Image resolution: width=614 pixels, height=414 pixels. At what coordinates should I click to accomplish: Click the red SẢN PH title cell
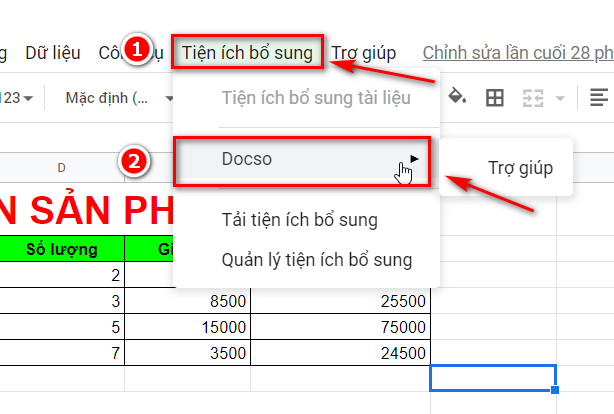(x=86, y=210)
